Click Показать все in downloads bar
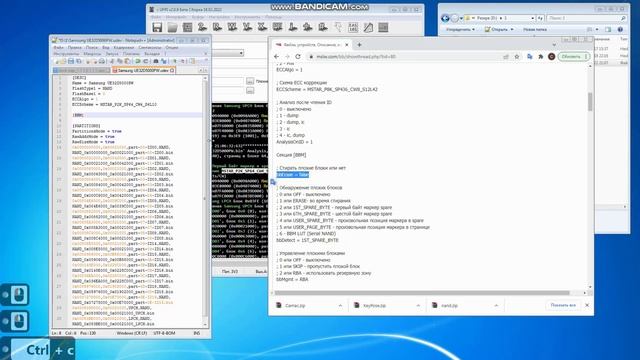 click(x=563, y=305)
